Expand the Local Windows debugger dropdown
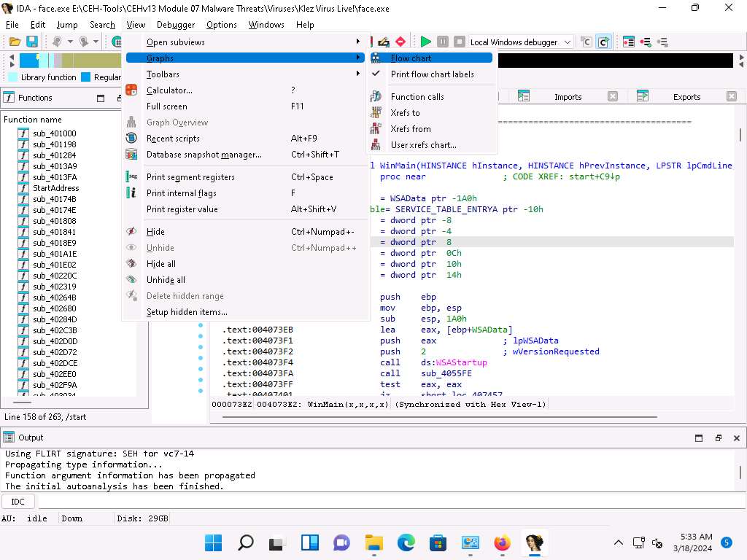 click(x=568, y=42)
